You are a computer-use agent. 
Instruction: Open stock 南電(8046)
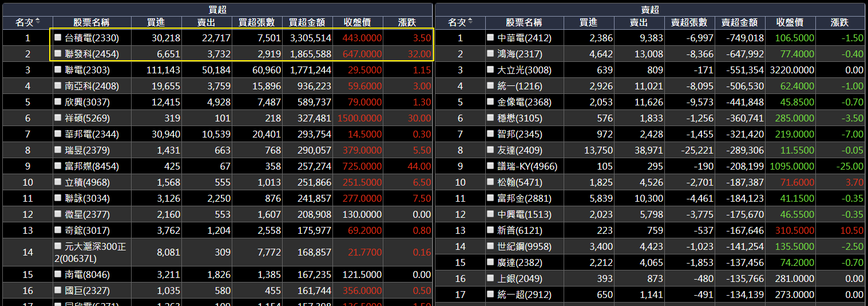(87, 274)
